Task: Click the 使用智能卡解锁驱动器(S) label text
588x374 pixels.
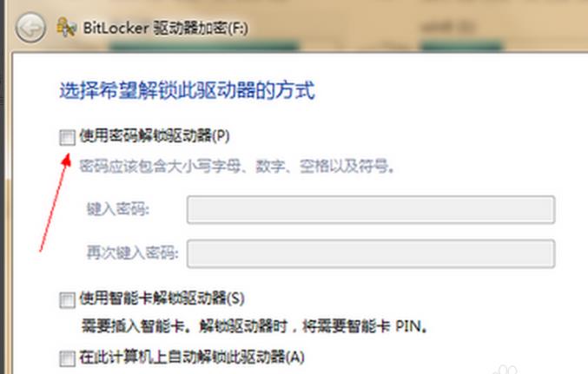Action: tap(162, 299)
